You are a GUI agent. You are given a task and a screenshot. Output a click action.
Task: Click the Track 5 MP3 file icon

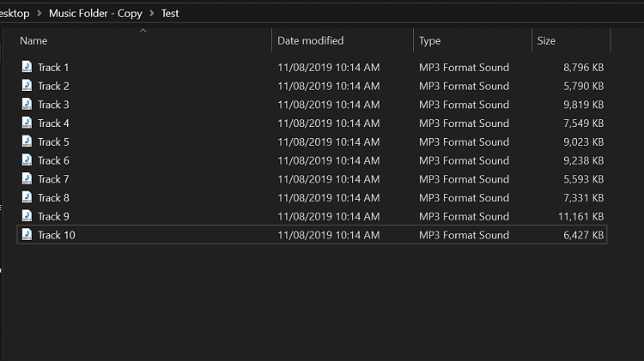[27, 141]
